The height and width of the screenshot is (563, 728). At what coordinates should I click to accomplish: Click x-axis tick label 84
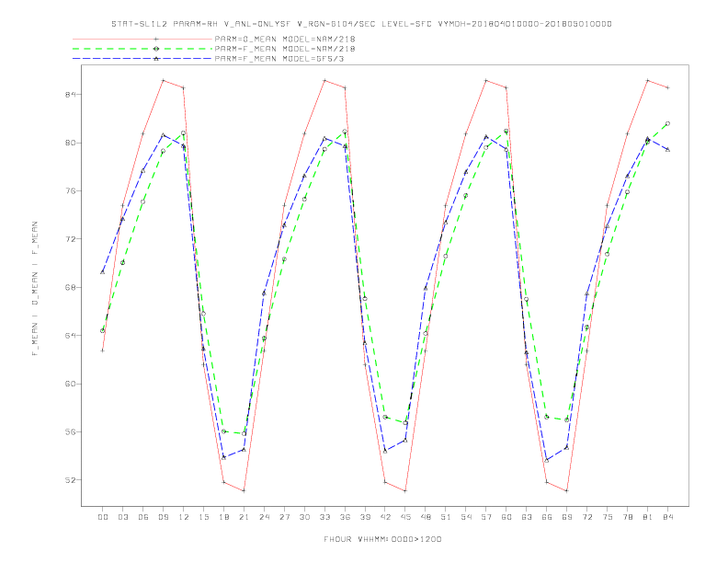pyautogui.click(x=668, y=517)
